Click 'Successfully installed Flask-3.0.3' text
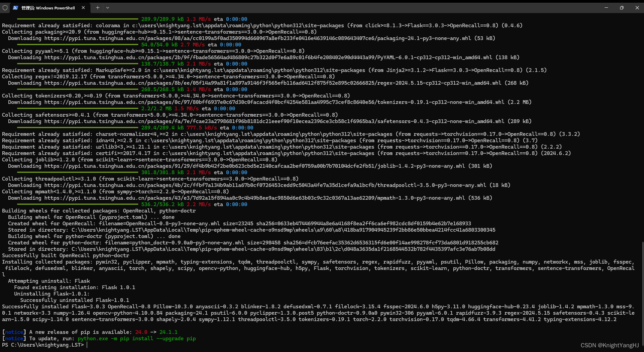The image size is (644, 352). (x=53, y=307)
